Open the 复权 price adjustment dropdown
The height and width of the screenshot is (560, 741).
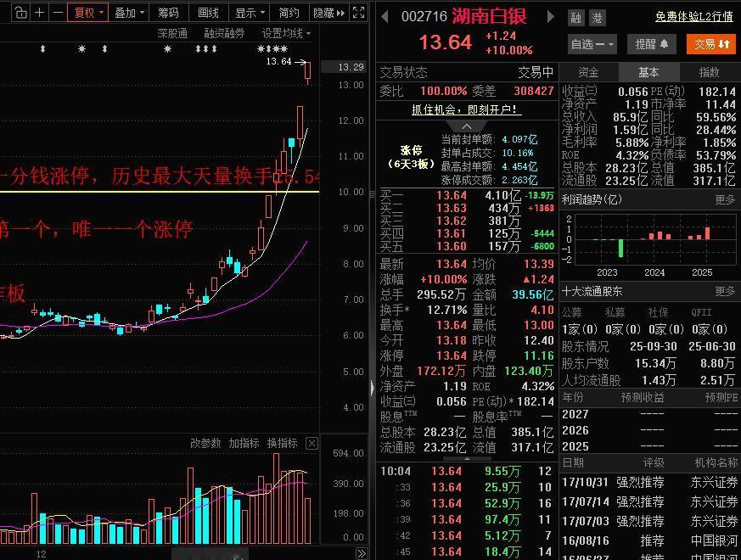pos(87,13)
